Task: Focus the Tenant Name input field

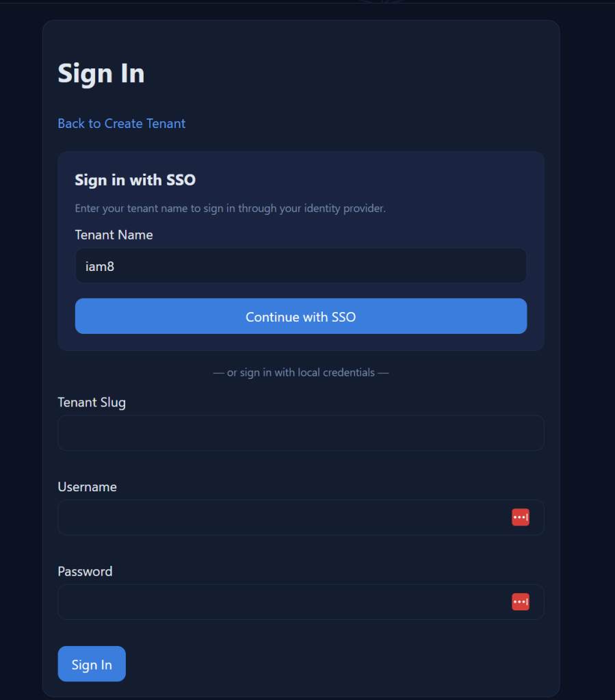Action: [301, 265]
